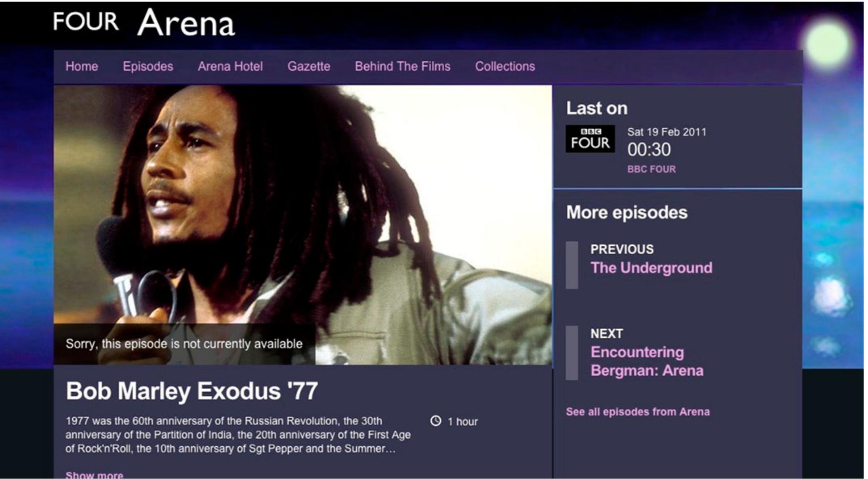
Task: Click the FOUR logo in header
Action: [x=86, y=21]
